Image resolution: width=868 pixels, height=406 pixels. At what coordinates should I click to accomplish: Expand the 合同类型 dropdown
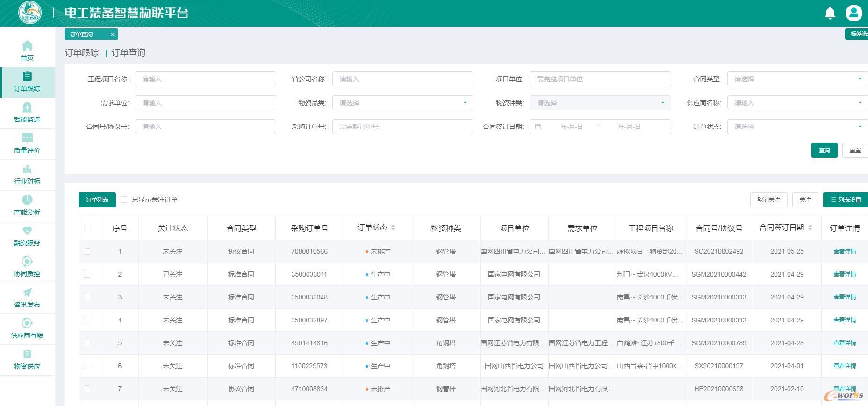pos(797,79)
